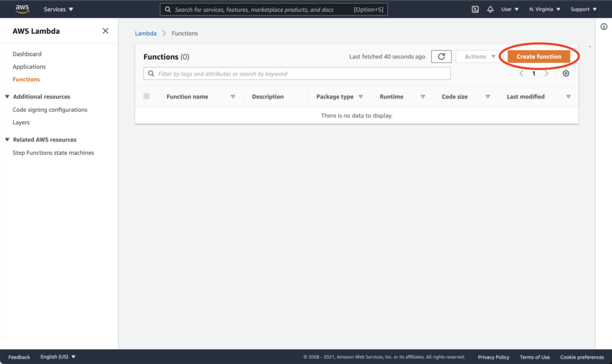Open the User account menu
Viewport: 612px width, 364px height.
pos(510,10)
